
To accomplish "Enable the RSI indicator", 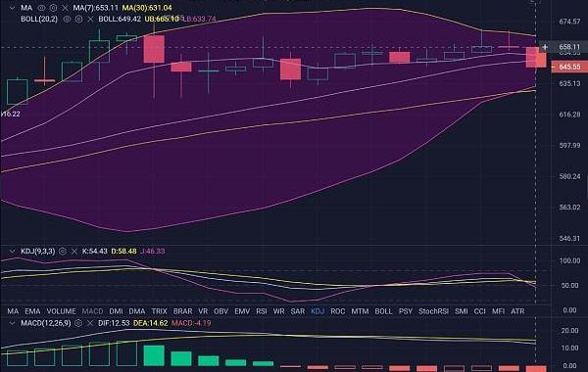I will click(x=262, y=311).
